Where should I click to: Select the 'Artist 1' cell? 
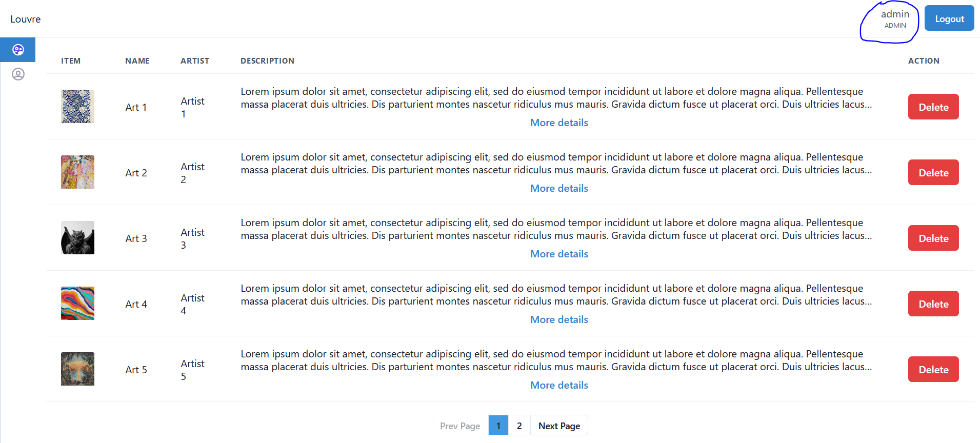192,107
